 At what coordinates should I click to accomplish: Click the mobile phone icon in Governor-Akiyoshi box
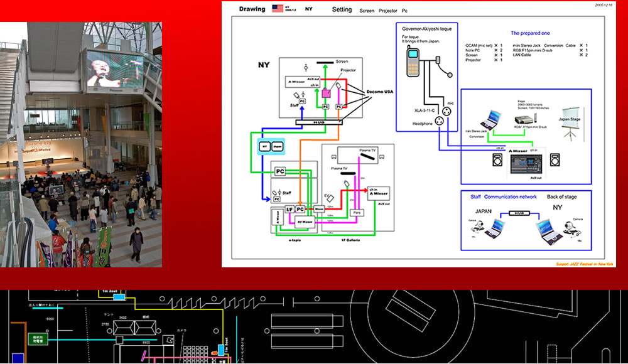413,62
